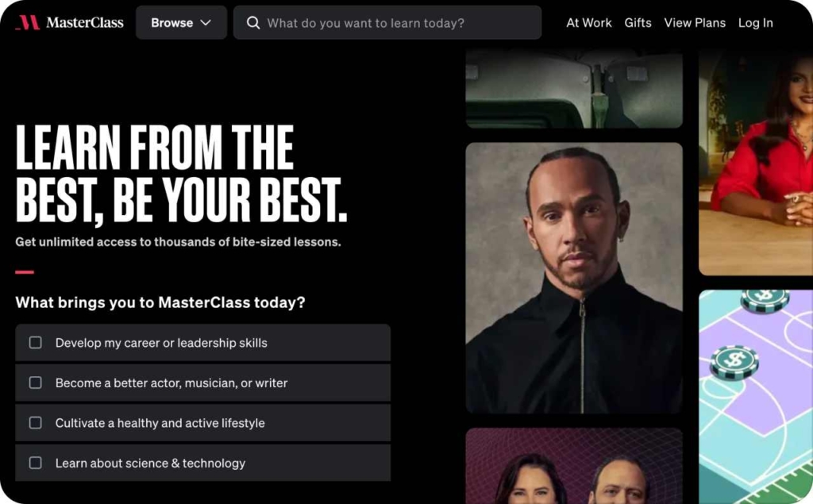This screenshot has height=504, width=813.
Task: Open the At Work menu item
Action: [x=588, y=23]
